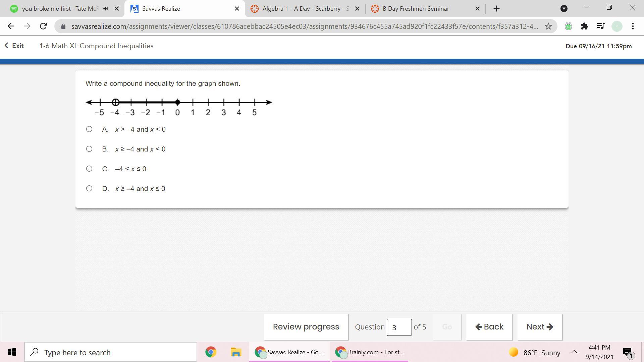Select answer option C
Screen dimensions: 644x362
[x=89, y=169]
